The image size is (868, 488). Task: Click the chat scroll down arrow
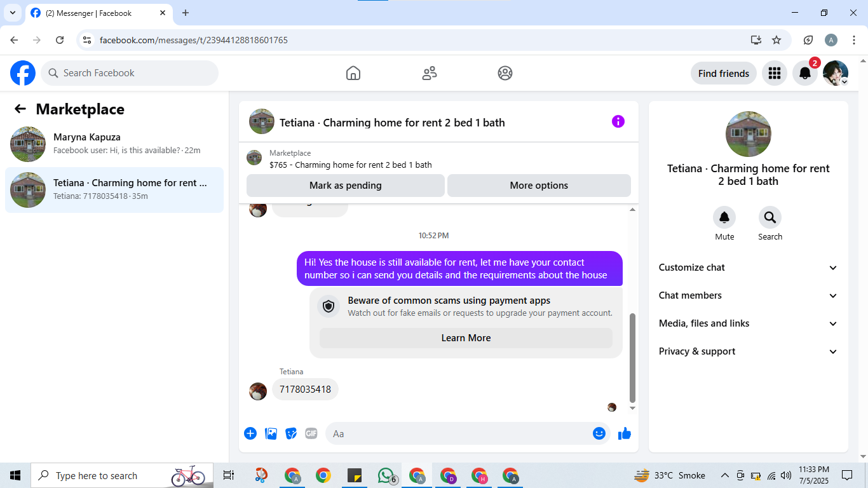tap(632, 408)
